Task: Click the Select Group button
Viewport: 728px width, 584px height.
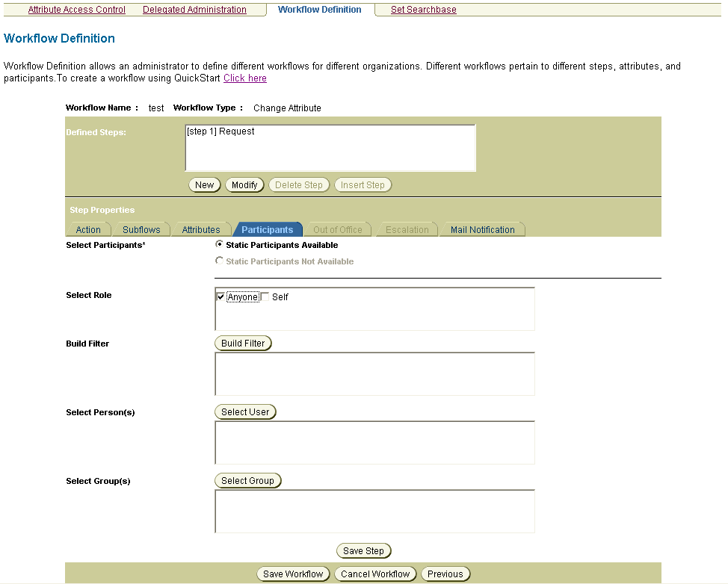Action: pyautogui.click(x=247, y=480)
